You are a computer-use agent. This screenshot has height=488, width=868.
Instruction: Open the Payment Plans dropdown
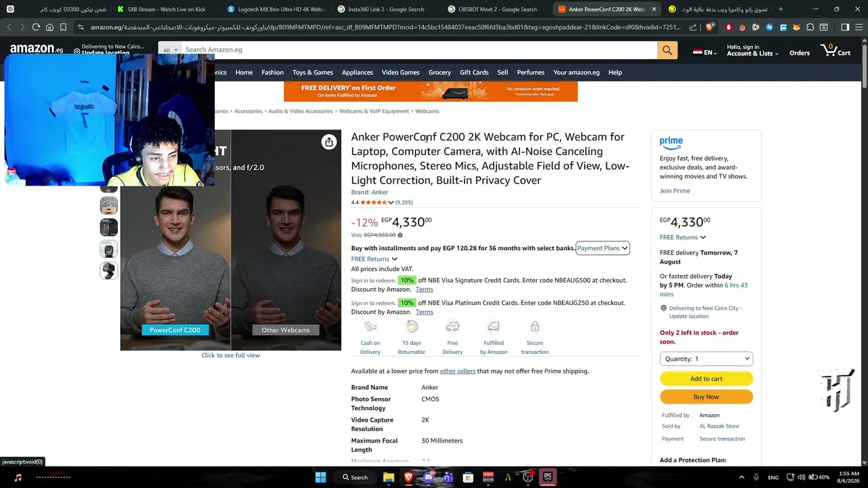(603, 248)
